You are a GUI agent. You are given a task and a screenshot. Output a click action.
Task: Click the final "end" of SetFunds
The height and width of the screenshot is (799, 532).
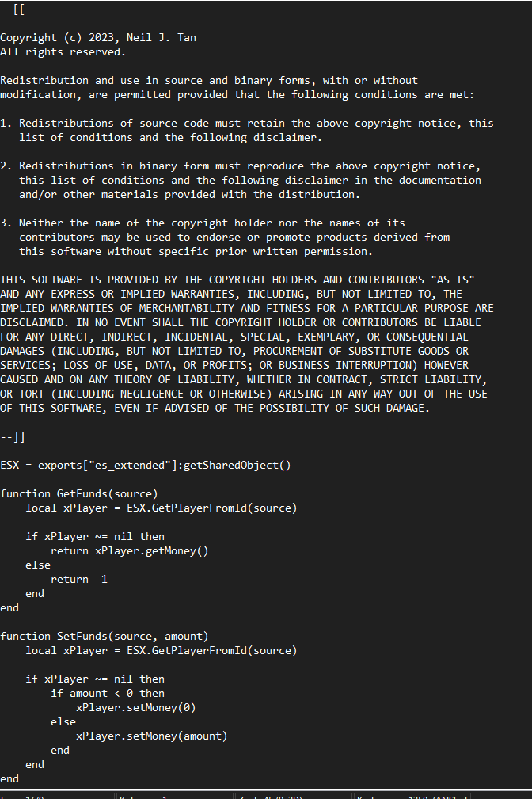(9, 778)
